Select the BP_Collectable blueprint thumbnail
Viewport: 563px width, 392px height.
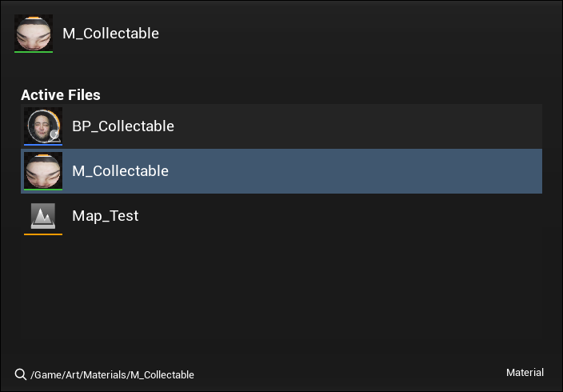click(x=42, y=126)
